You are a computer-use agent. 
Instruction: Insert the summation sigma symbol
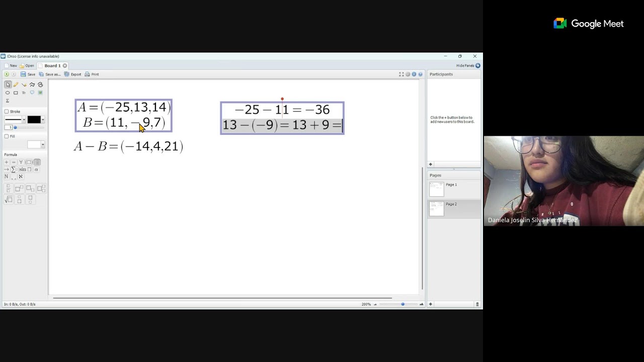tap(14, 169)
